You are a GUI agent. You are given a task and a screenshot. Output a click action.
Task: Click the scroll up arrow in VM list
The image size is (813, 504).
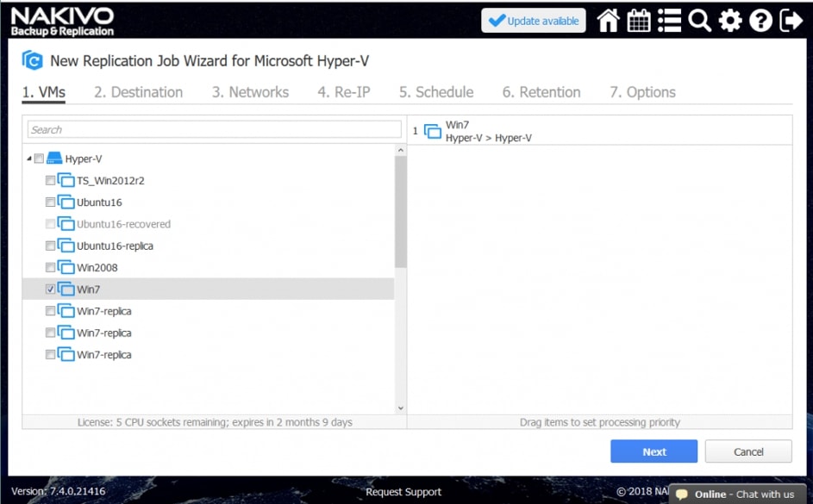click(x=400, y=151)
